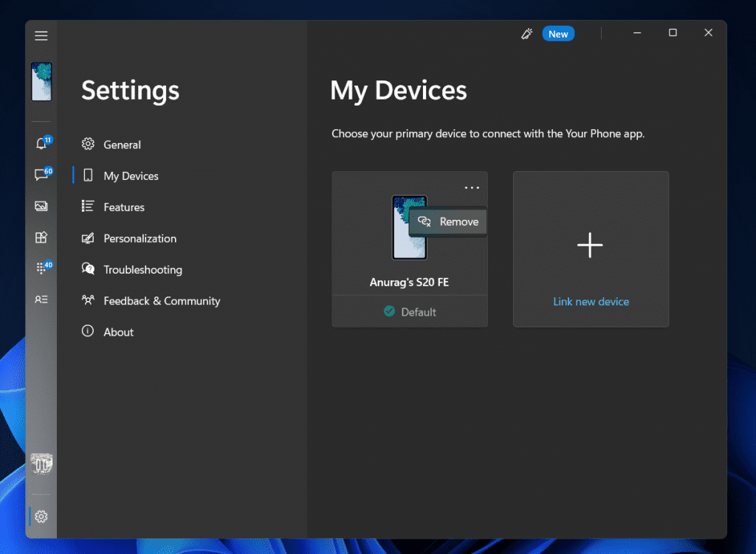Open the Photos icon in sidebar
This screenshot has height=554, width=756.
tap(41, 207)
